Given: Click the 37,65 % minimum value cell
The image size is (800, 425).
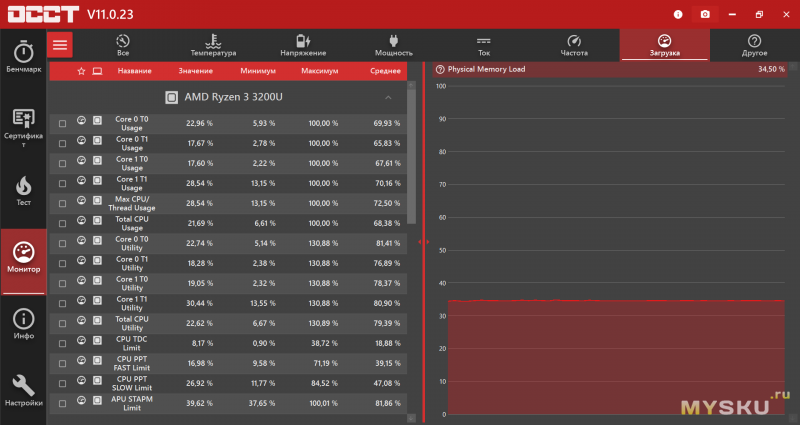Looking at the screenshot, I should (x=262, y=404).
